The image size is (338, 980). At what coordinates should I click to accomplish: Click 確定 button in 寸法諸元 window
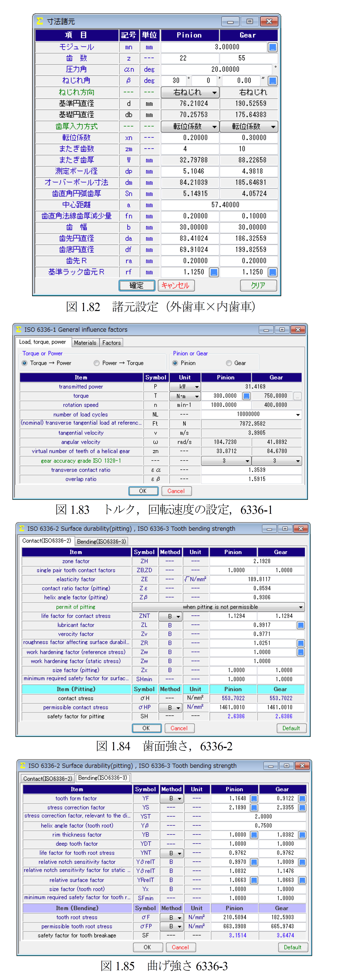click(137, 285)
